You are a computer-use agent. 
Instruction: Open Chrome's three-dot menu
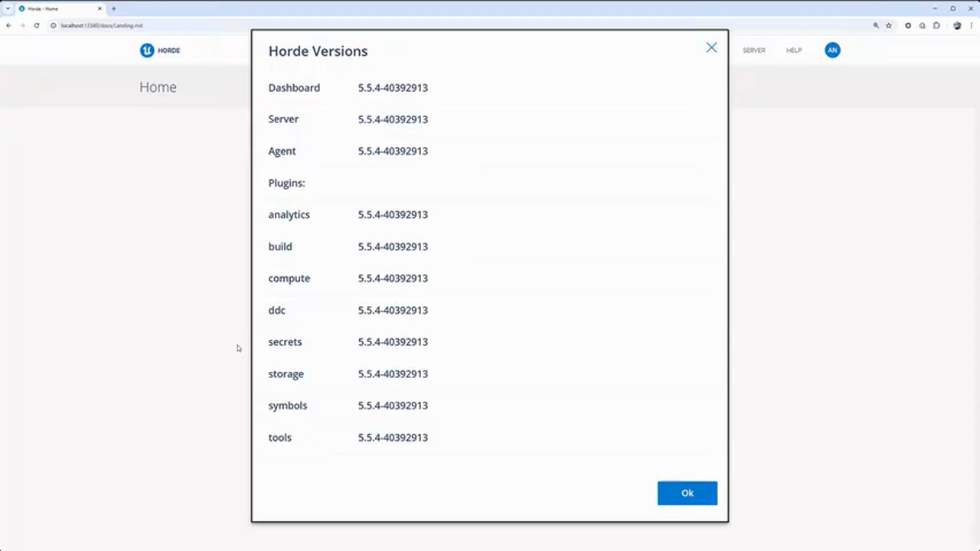coord(971,25)
